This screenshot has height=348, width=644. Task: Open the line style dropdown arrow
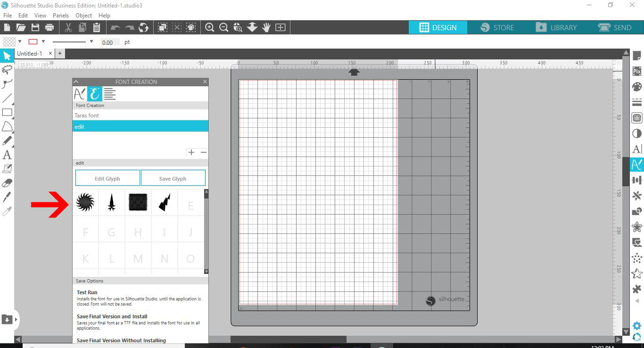pyautogui.click(x=91, y=41)
